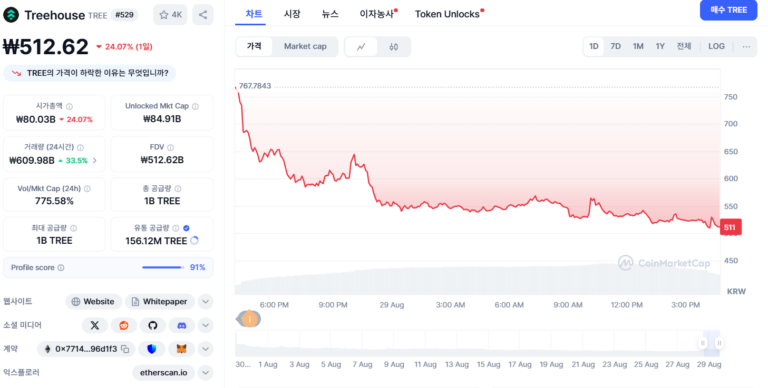The height and width of the screenshot is (388, 768).
Task: Open TREE price drop reason prompt
Action: tap(89, 73)
